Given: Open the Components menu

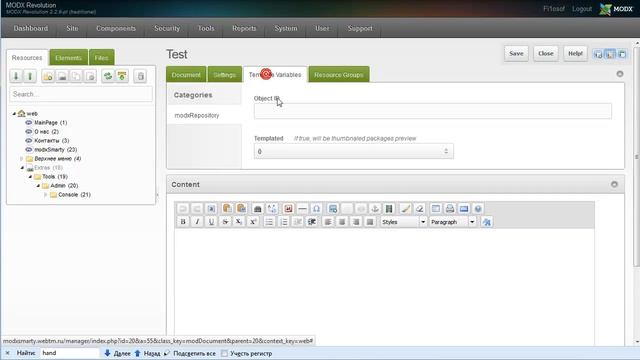Looking at the screenshot, I should [x=116, y=28].
